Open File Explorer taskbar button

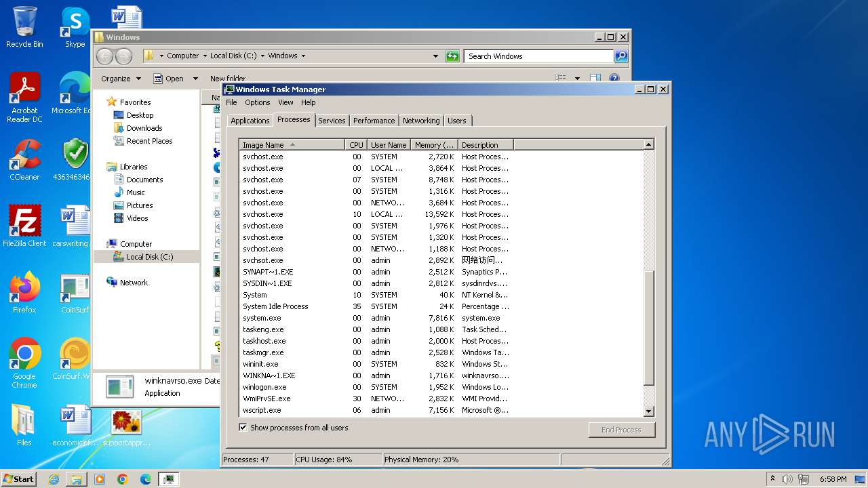tap(77, 479)
